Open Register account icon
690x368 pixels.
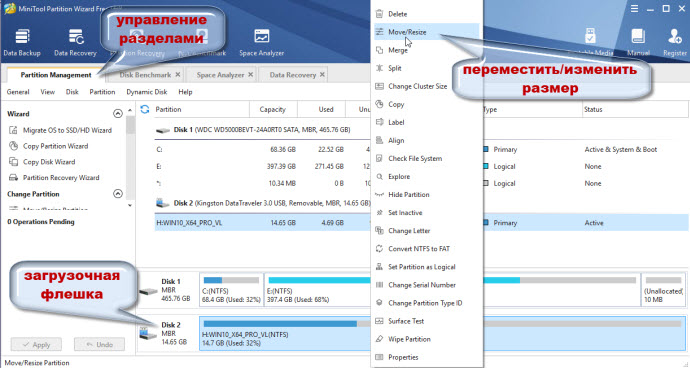(674, 42)
